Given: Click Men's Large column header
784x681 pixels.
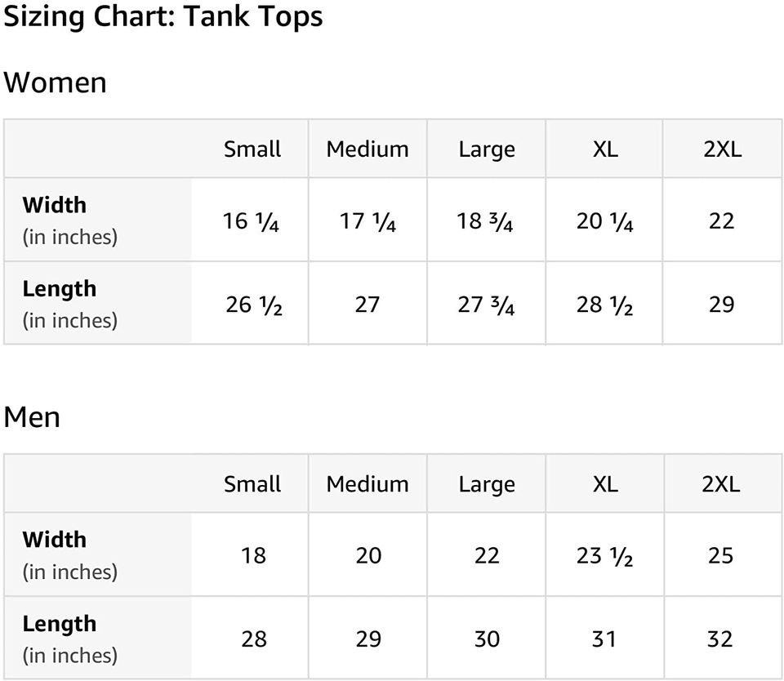Looking at the screenshot, I should 487,484.
